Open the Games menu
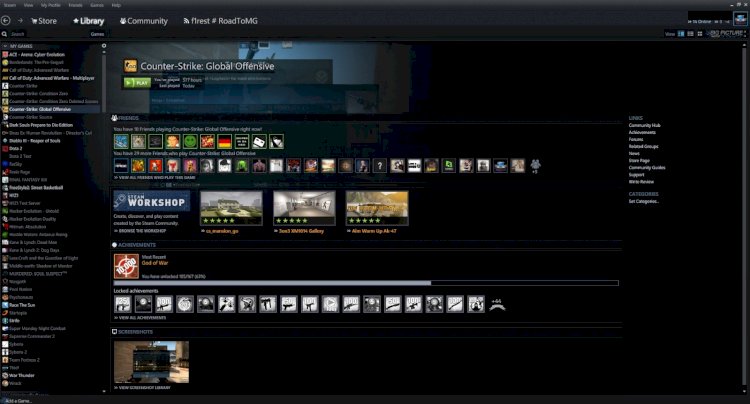The width and height of the screenshot is (750, 404). 97,5
